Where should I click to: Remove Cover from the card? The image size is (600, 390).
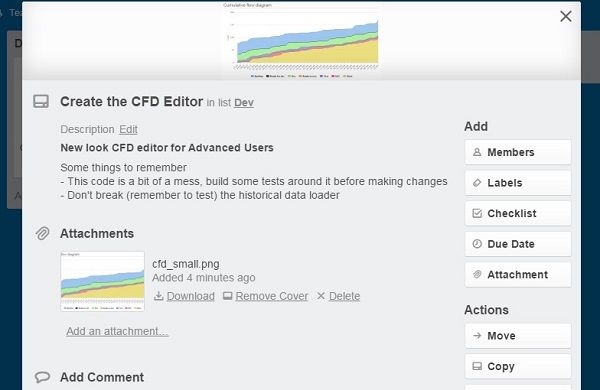(x=272, y=296)
